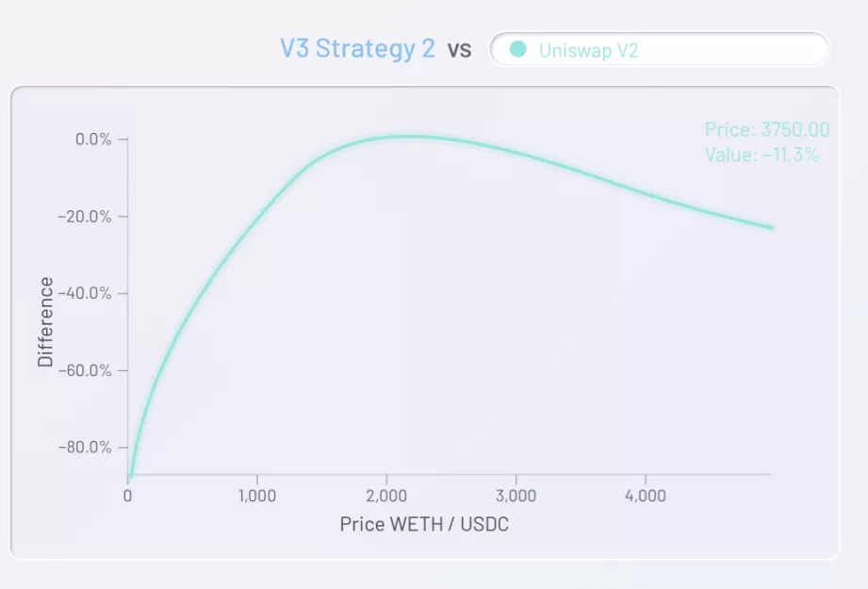Click the −80.0% y-axis label
Screen dimensions: 868x589
pyautogui.click(x=87, y=447)
